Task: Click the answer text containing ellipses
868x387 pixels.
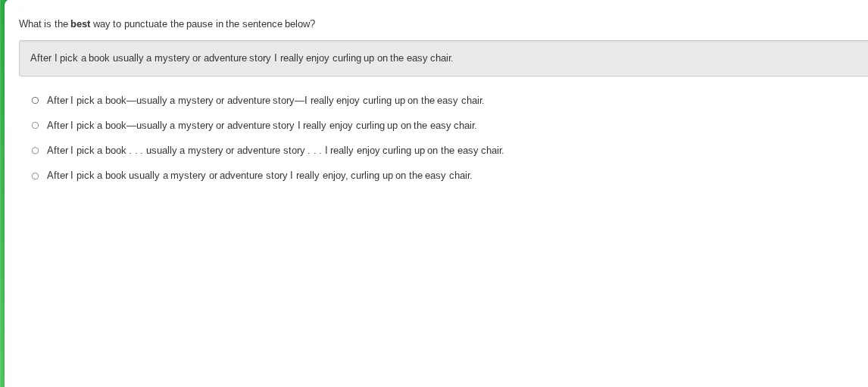Action: coord(275,151)
